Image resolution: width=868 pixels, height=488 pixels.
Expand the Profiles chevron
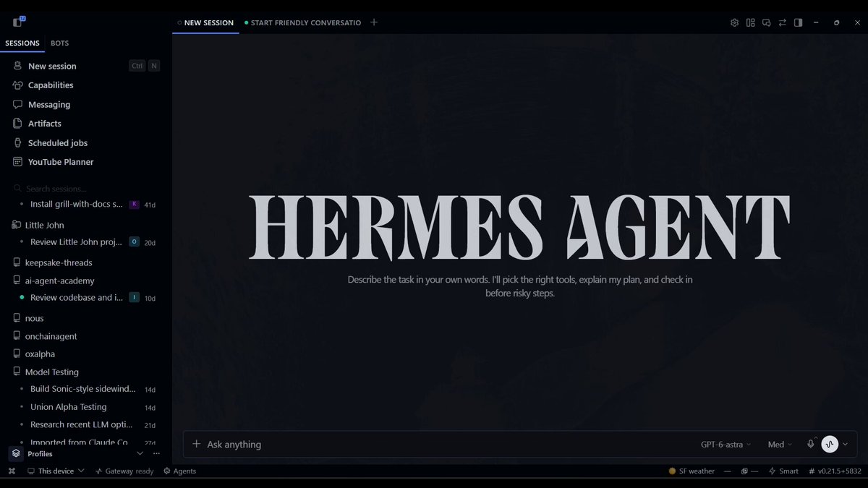point(140,454)
